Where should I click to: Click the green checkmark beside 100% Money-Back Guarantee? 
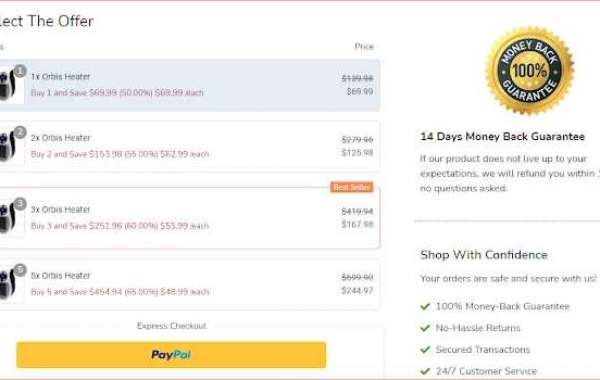[x=425, y=307]
